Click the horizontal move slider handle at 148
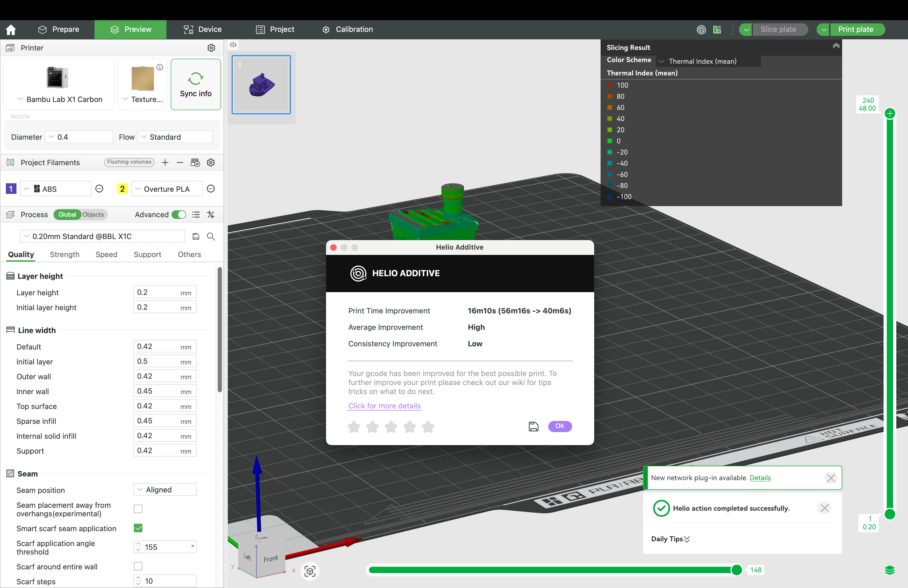The height and width of the screenshot is (588, 908). (x=736, y=570)
